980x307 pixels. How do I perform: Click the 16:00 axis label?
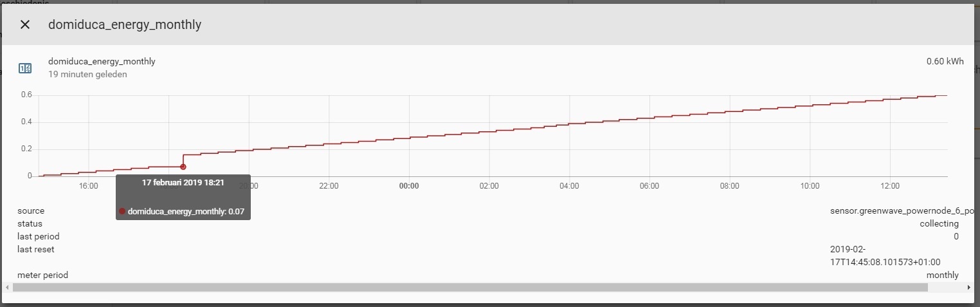[88, 186]
